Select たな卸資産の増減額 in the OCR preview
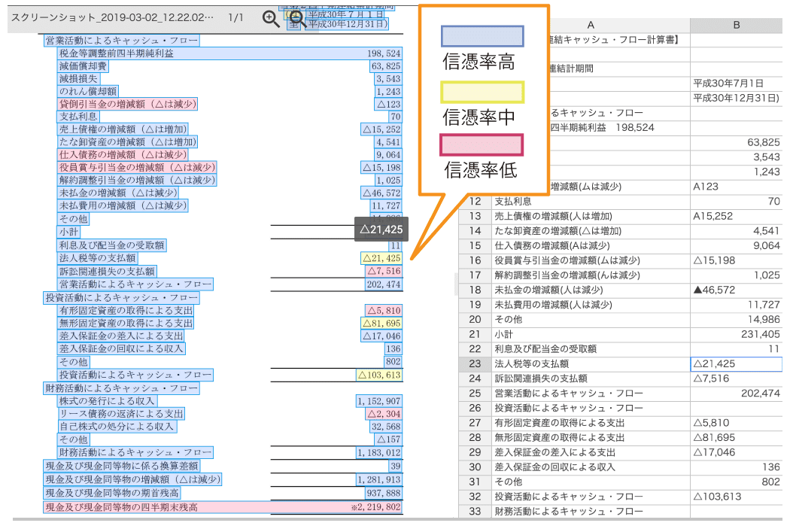 coord(127,141)
